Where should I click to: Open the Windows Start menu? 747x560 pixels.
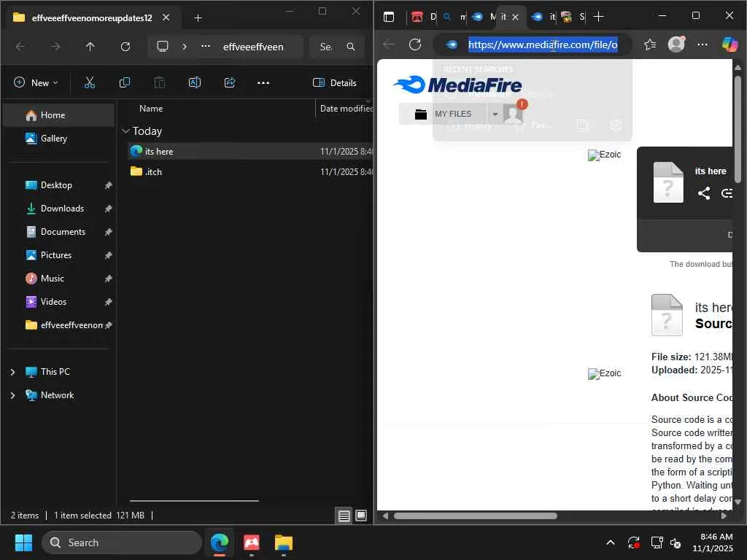23,542
